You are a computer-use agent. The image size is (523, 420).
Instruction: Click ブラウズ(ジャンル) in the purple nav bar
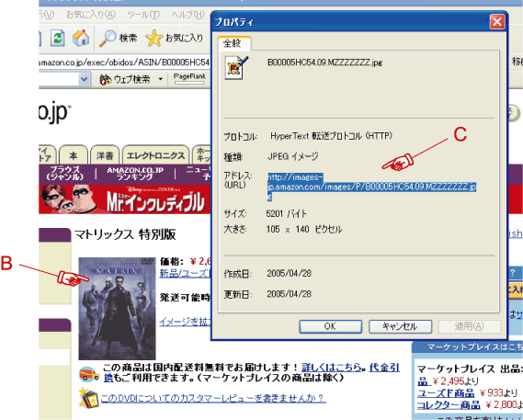65,174
